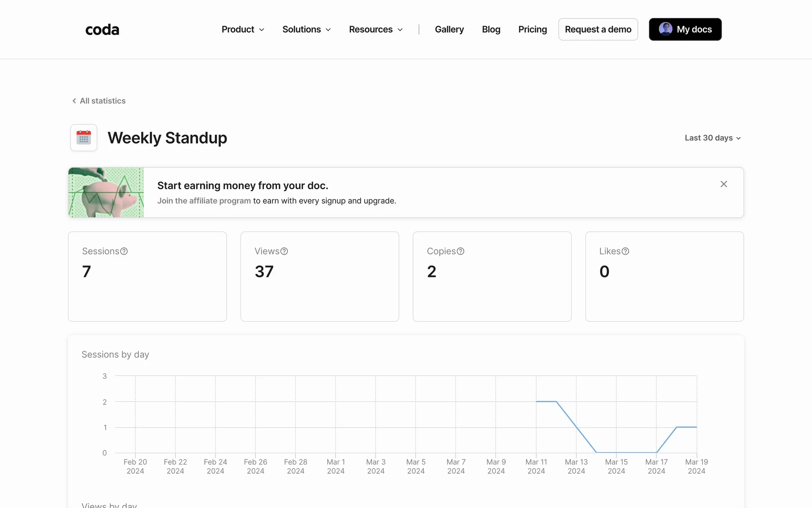Click the Mar 11 point on sessions chart
The image size is (812, 508).
coord(536,401)
